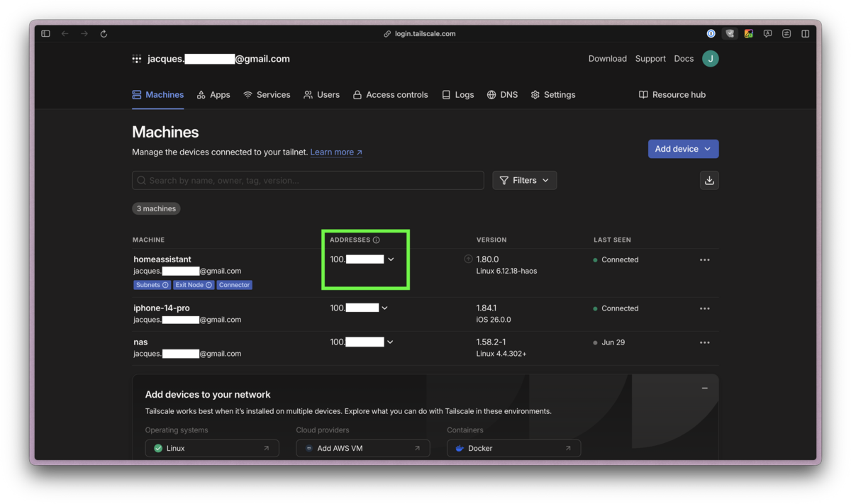Open the DNS tab

(x=502, y=95)
